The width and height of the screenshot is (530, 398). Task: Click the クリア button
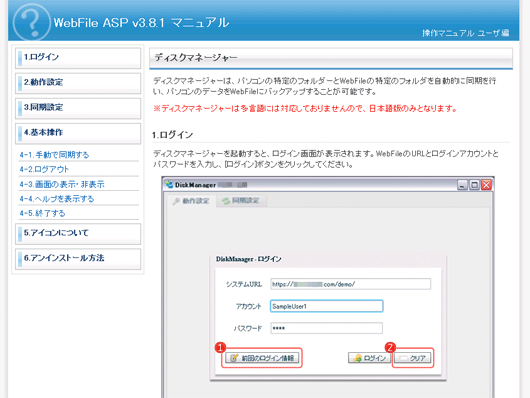413,358
